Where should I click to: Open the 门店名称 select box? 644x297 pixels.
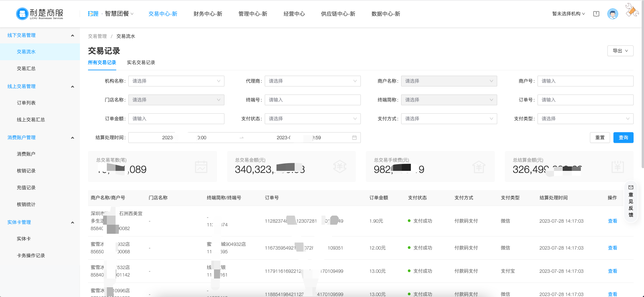click(176, 100)
